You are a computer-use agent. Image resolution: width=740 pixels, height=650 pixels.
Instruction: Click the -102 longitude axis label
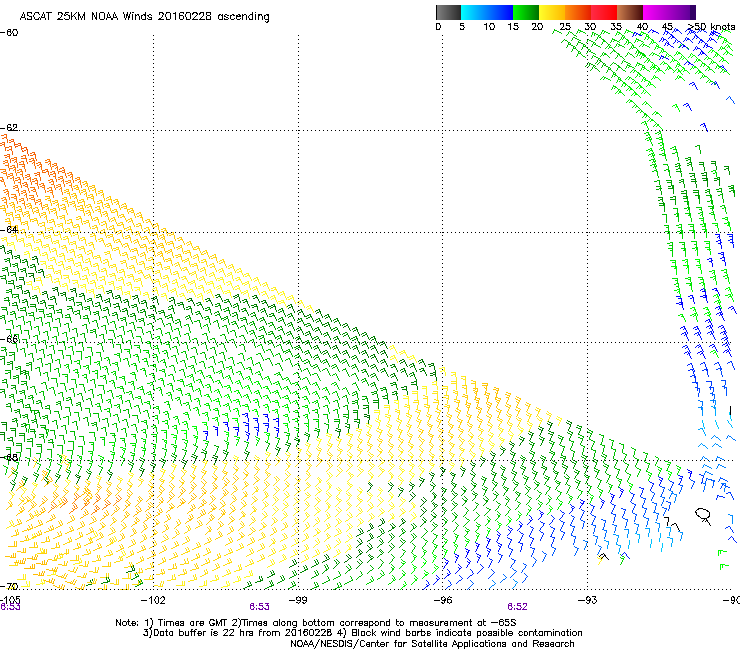click(153, 600)
